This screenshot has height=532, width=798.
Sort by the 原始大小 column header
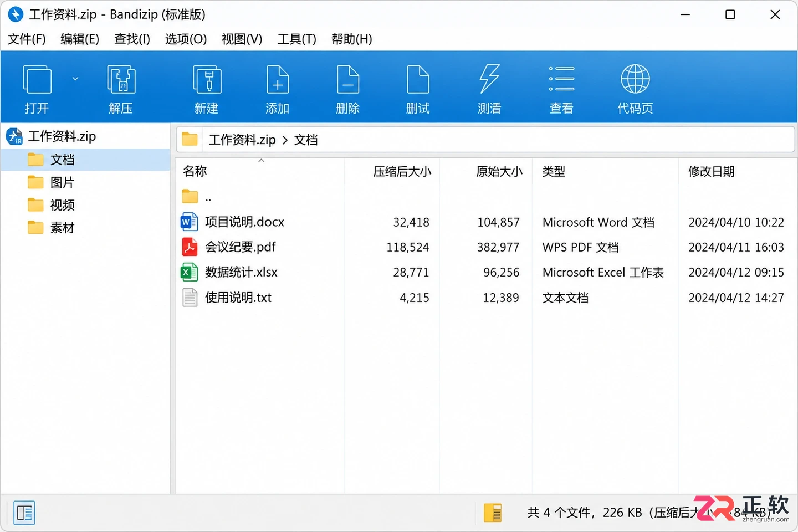[x=499, y=172]
